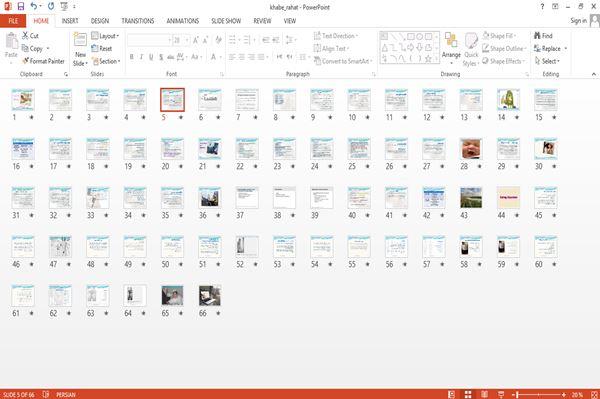Viewport: 600px width, 399px height.
Task: Click the Save icon in quick access toolbar
Action: pyautogui.click(x=21, y=7)
